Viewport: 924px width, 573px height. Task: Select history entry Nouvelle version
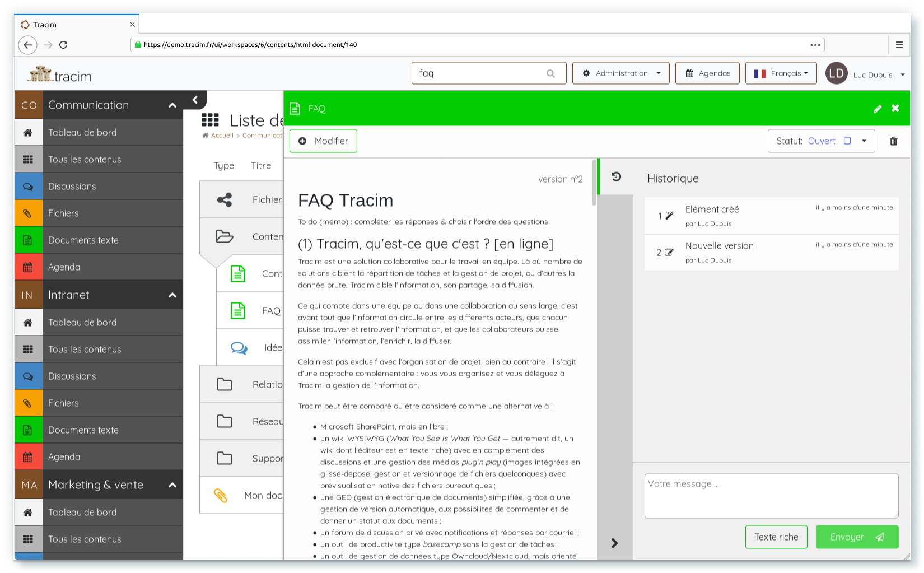771,253
